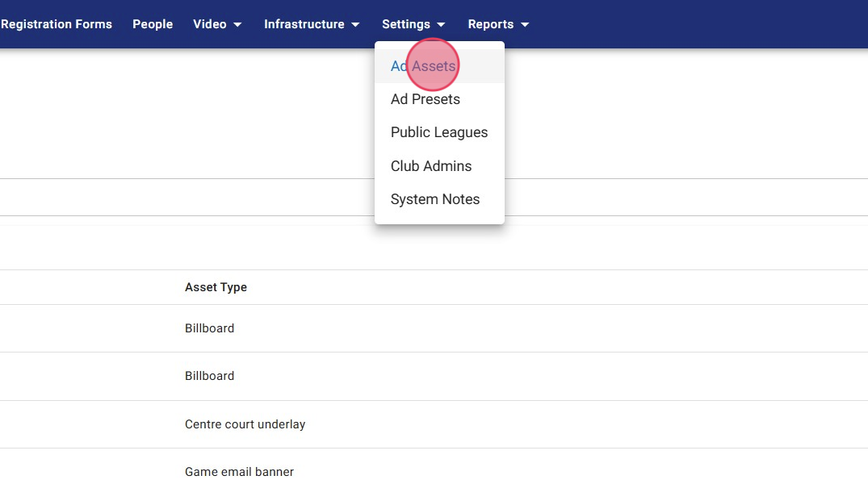This screenshot has height=484, width=868.
Task: Open Club Admins from Settings dropdown
Action: [x=439, y=166]
